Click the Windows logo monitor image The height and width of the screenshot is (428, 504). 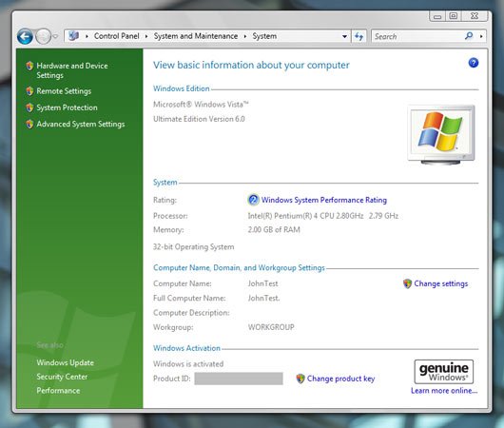441,135
